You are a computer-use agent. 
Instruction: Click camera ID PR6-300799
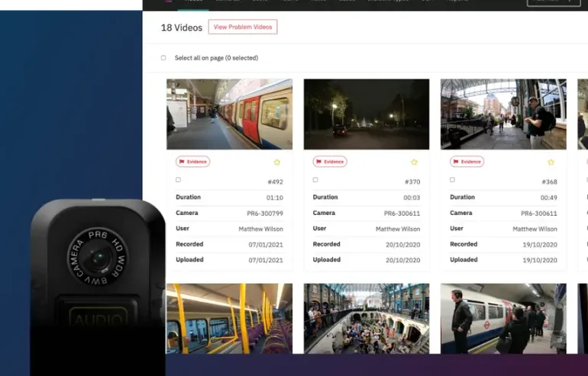click(x=265, y=214)
